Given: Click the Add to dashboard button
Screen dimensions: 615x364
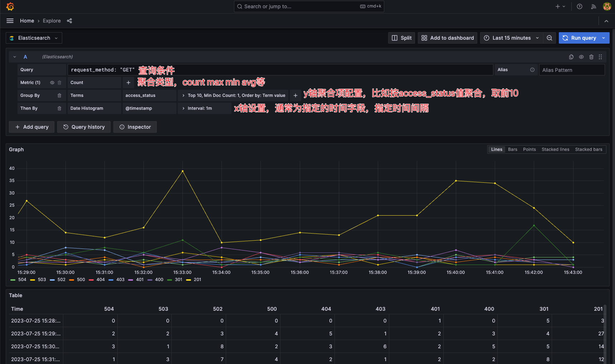Looking at the screenshot, I should (x=448, y=38).
